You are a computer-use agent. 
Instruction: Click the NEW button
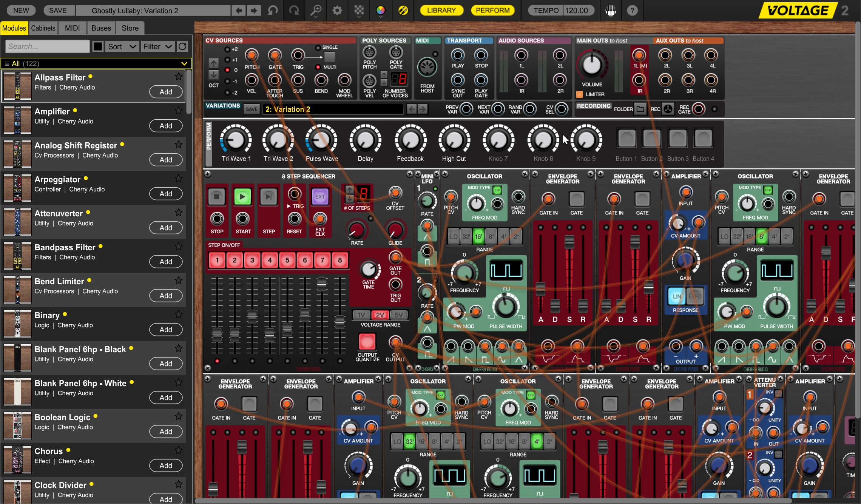(21, 11)
